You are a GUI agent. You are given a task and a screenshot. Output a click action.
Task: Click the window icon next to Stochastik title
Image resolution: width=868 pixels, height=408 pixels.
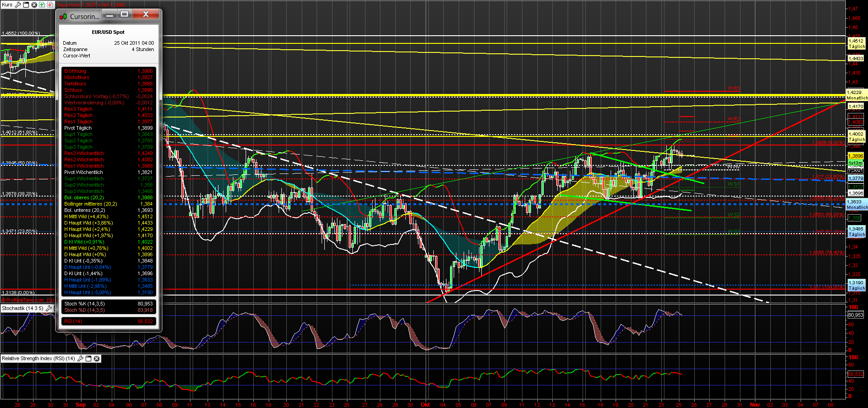[x=55, y=308]
